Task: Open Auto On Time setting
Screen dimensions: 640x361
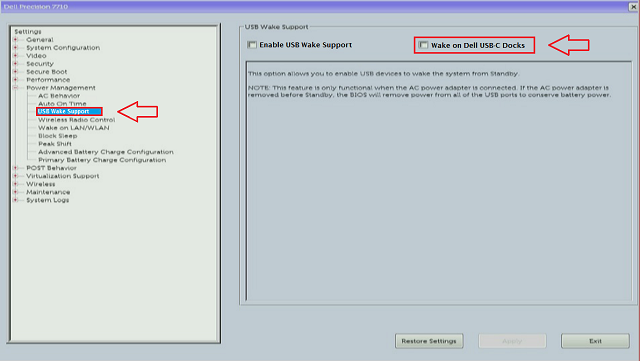Action: (x=62, y=104)
